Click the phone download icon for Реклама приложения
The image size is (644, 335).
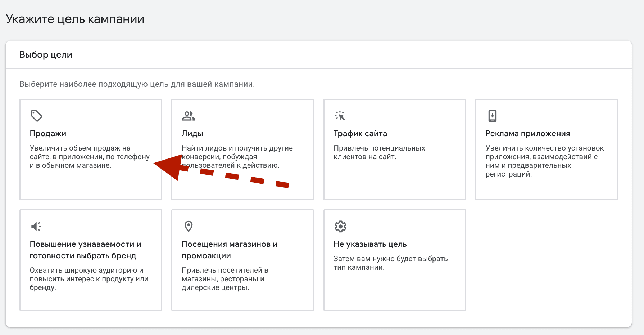[493, 116]
